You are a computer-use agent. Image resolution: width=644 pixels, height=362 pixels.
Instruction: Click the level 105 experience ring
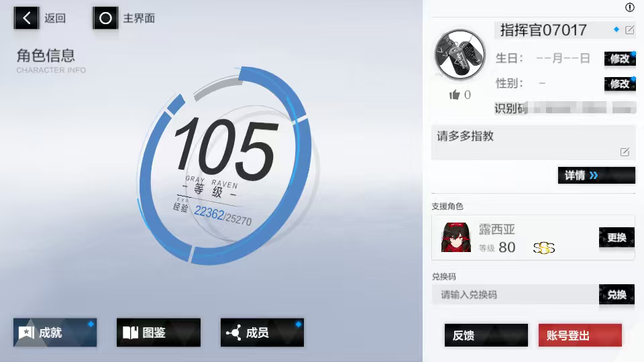pos(225,164)
